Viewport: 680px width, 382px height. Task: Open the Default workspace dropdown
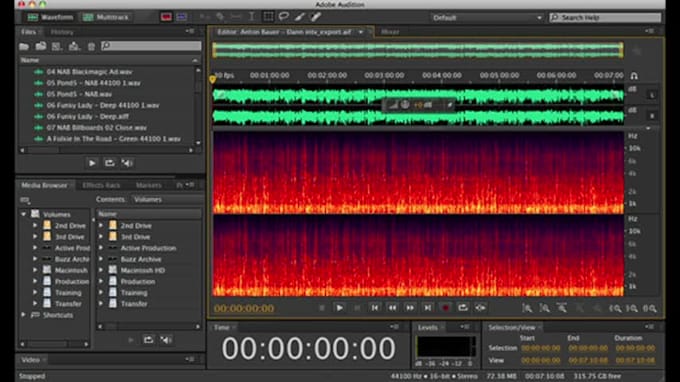[x=487, y=18]
